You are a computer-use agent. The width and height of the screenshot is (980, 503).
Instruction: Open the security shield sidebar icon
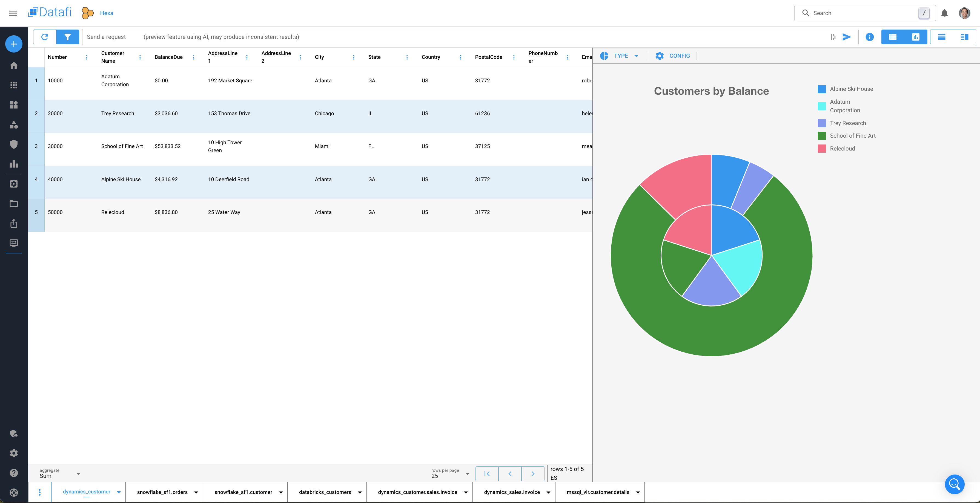tap(14, 144)
